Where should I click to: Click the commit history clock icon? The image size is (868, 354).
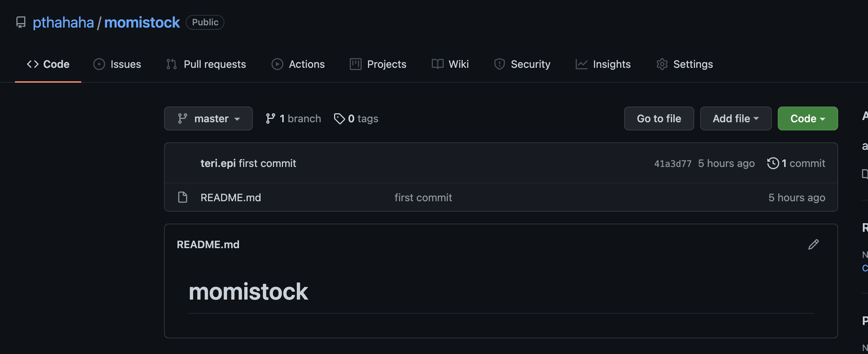[773, 163]
